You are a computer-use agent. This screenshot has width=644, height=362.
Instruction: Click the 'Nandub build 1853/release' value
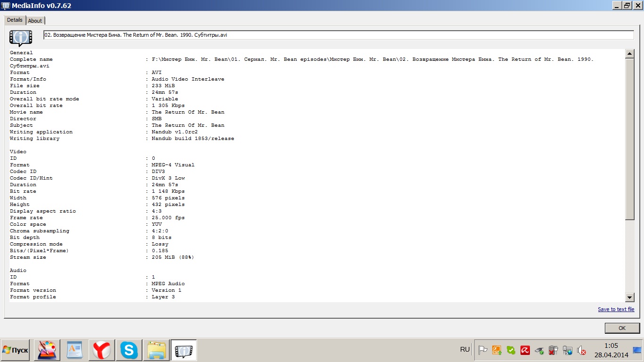point(193,139)
